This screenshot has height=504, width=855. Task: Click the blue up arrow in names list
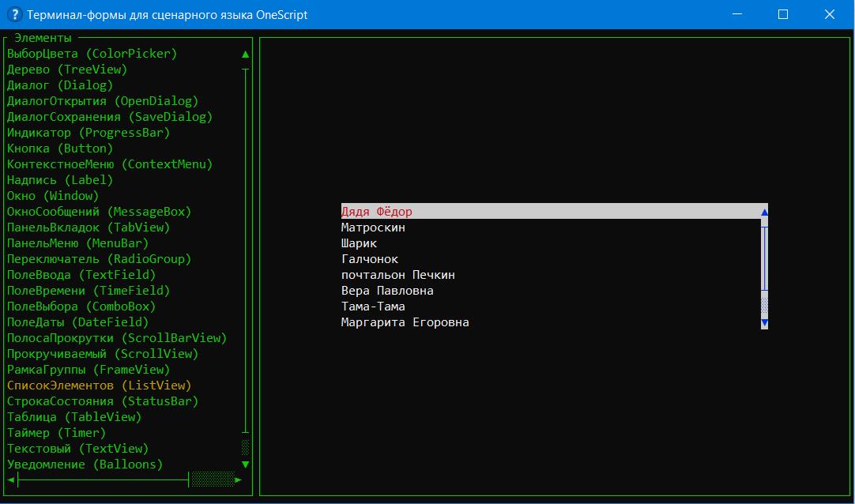click(764, 213)
